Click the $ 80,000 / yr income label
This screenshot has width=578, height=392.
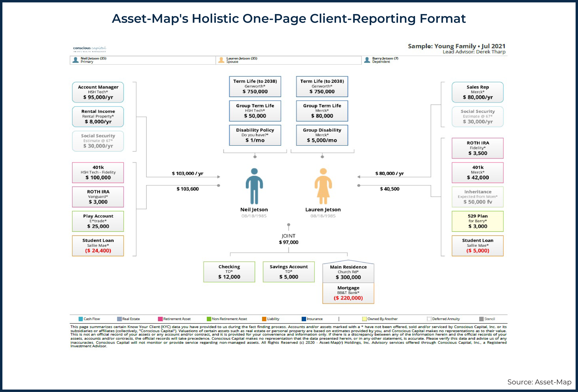(390, 173)
